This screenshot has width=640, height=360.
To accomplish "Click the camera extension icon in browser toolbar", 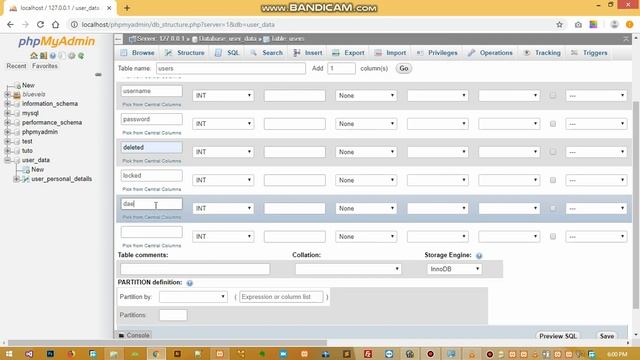I will [x=578, y=25].
